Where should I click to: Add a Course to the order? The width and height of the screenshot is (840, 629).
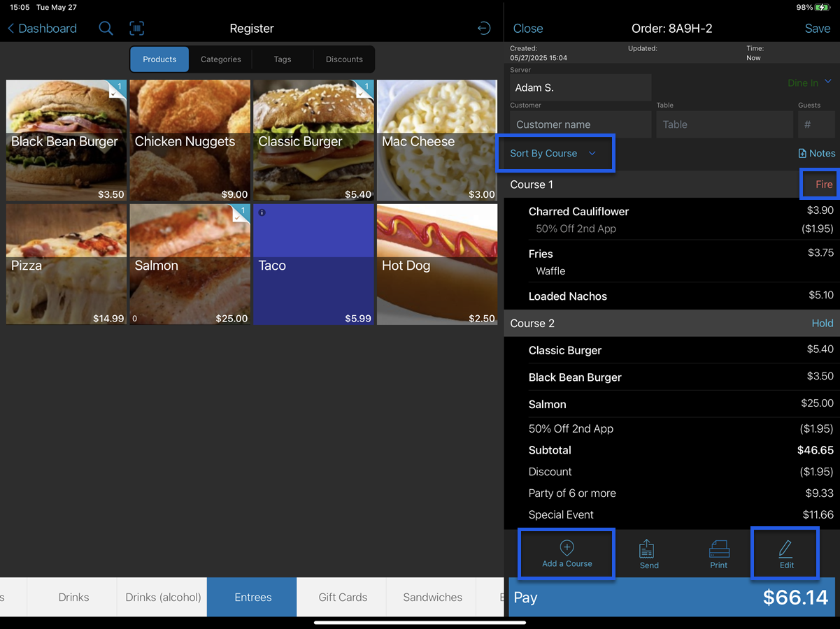click(567, 554)
